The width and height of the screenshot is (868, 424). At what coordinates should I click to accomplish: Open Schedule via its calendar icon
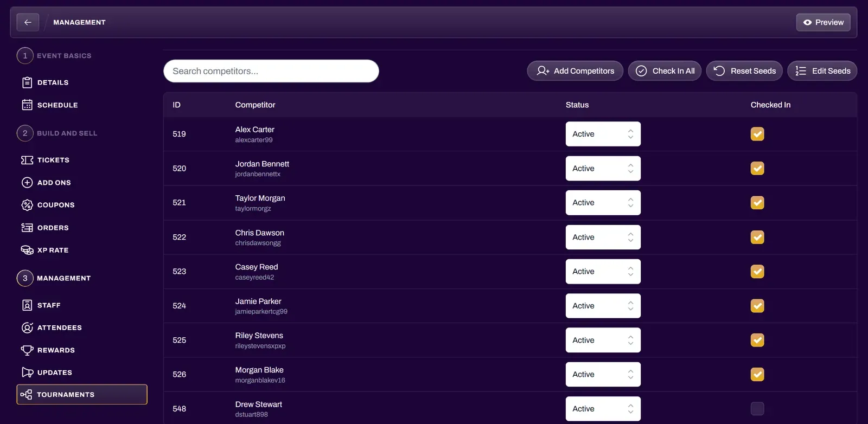(27, 105)
